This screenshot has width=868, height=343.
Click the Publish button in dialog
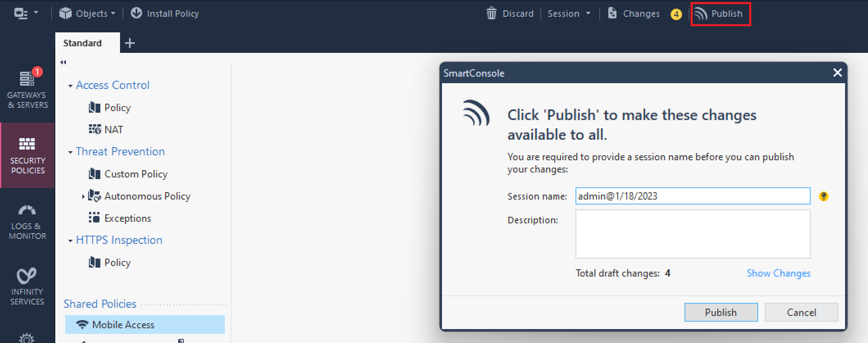721,312
